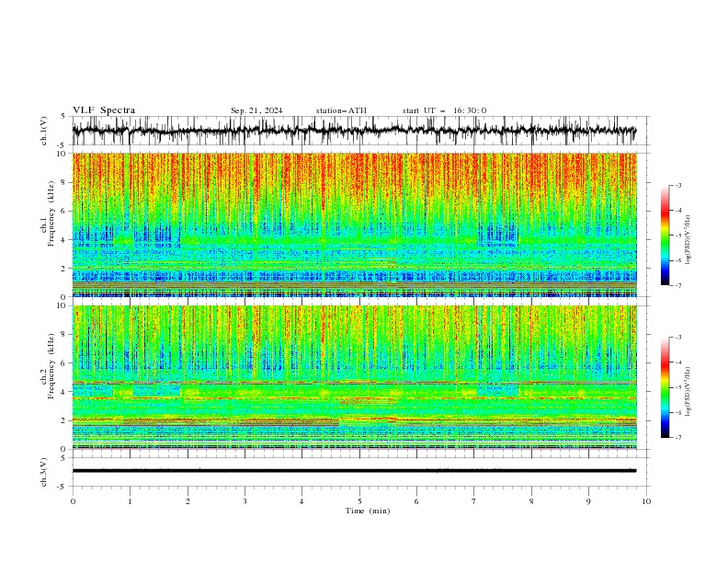Click the "-7" tick on the lower colorbar
728x563 pixels.
[677, 438]
